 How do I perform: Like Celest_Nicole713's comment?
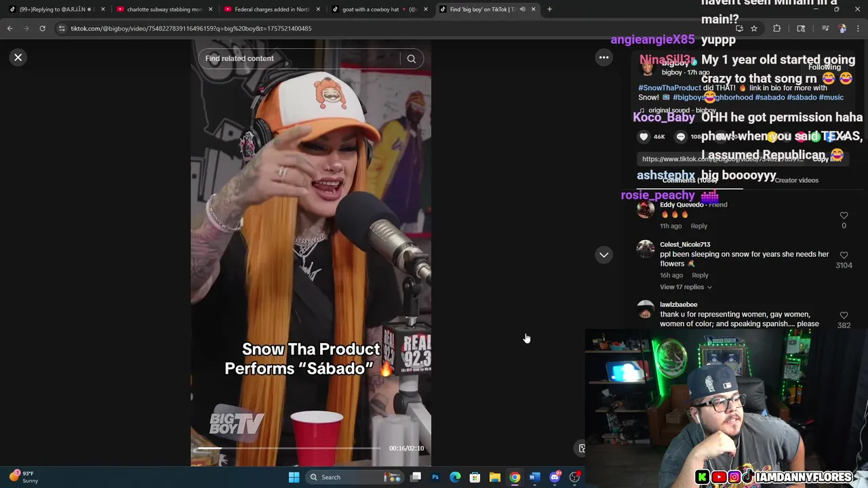844,256
